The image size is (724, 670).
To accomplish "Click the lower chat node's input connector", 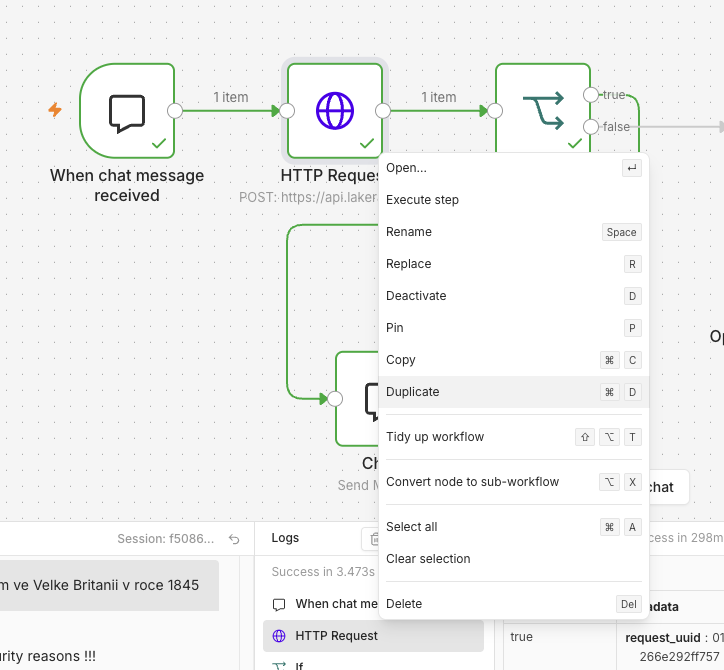I will pyautogui.click(x=335, y=398).
